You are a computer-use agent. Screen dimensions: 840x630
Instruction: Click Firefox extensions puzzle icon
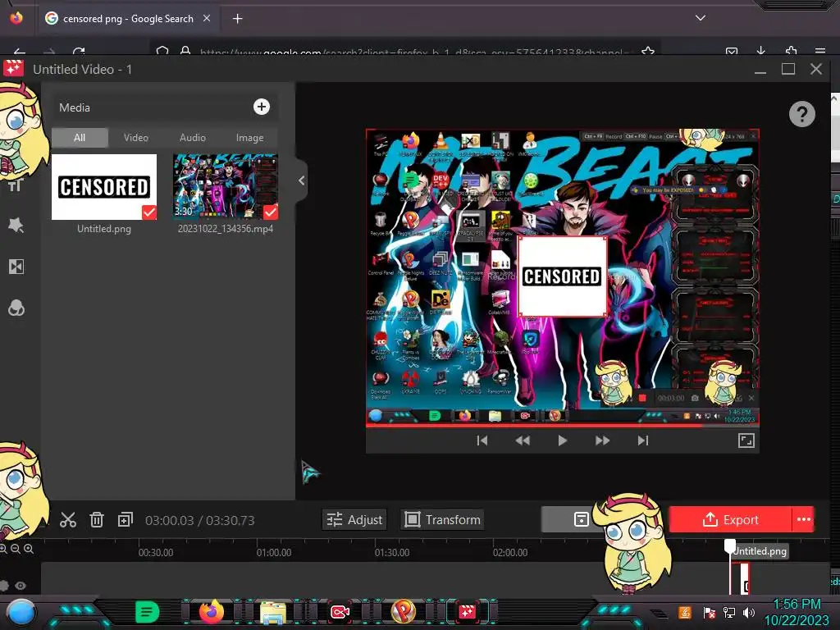click(792, 51)
